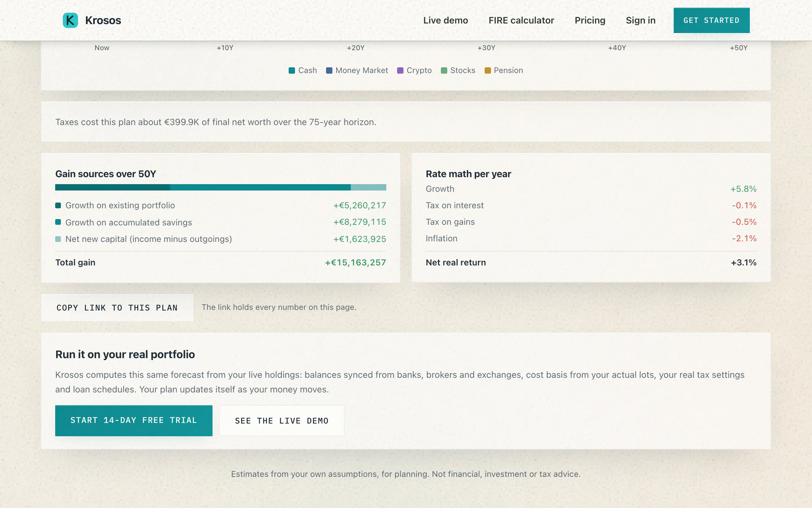The image size is (812, 508).
Task: Click the 'Gain sources over 50Y' heading
Action: point(106,174)
